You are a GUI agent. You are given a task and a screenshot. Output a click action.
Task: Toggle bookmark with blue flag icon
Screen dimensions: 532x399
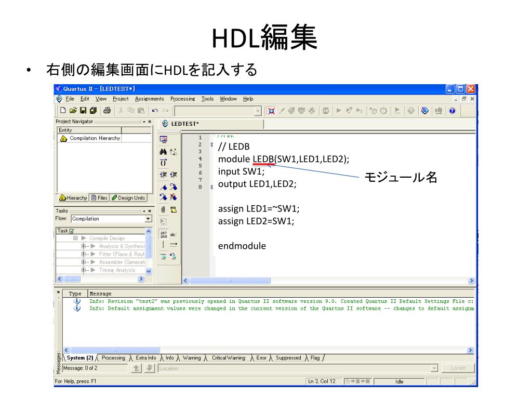coord(163,187)
